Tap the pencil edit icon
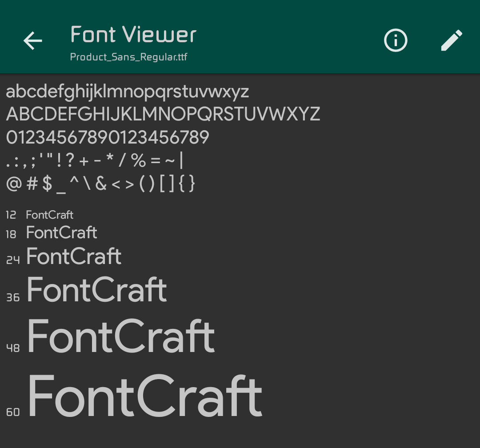Screen dimensions: 480x448 click(x=452, y=40)
